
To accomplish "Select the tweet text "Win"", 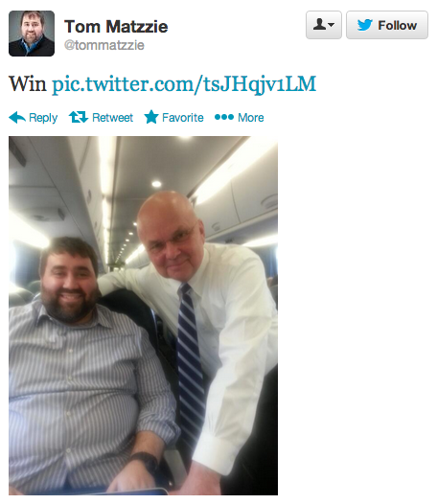I will tap(28, 84).
